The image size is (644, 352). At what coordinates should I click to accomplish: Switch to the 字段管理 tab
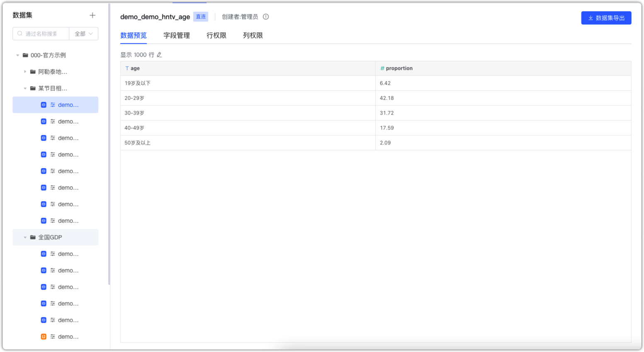(x=176, y=35)
